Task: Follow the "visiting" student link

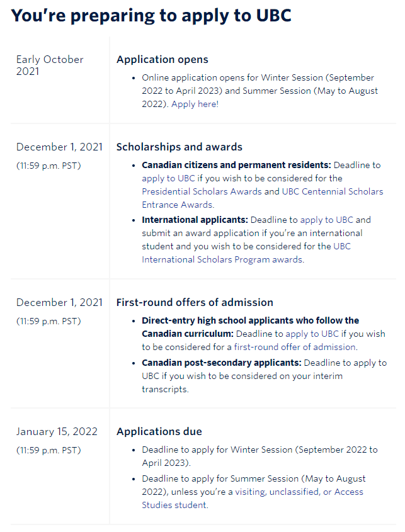Action: 251,492
